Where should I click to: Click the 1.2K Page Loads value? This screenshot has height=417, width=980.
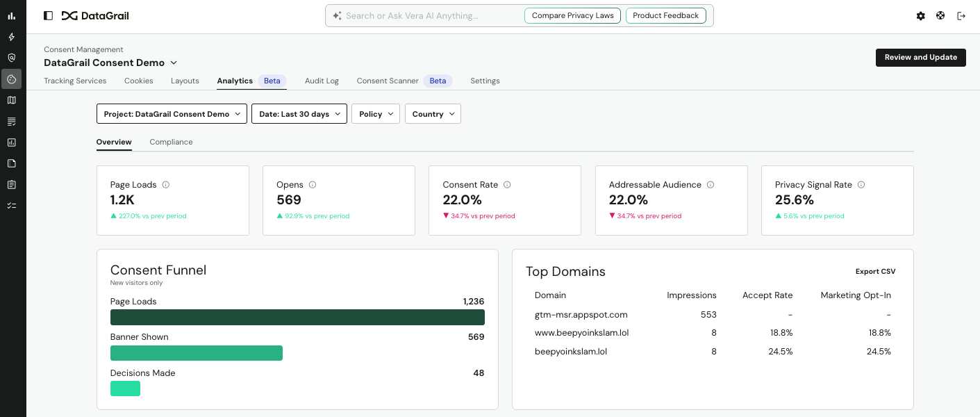click(122, 200)
